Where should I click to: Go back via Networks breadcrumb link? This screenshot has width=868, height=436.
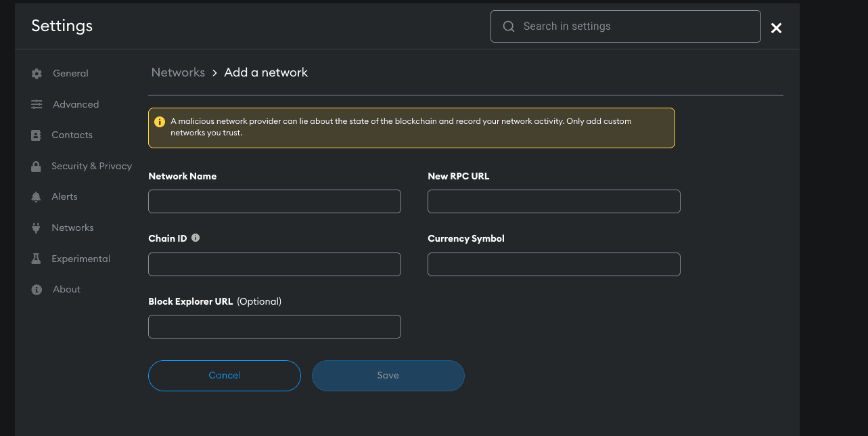click(x=178, y=72)
